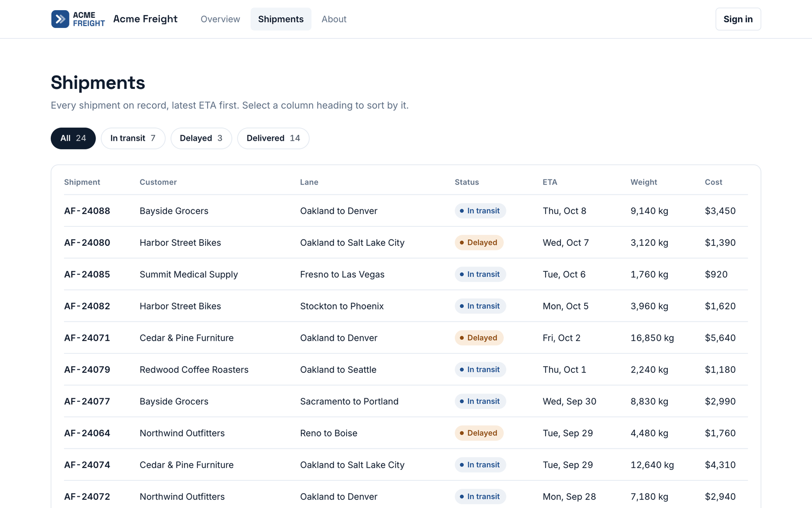
Task: Click shipment ID AF-24077
Action: [87, 401]
